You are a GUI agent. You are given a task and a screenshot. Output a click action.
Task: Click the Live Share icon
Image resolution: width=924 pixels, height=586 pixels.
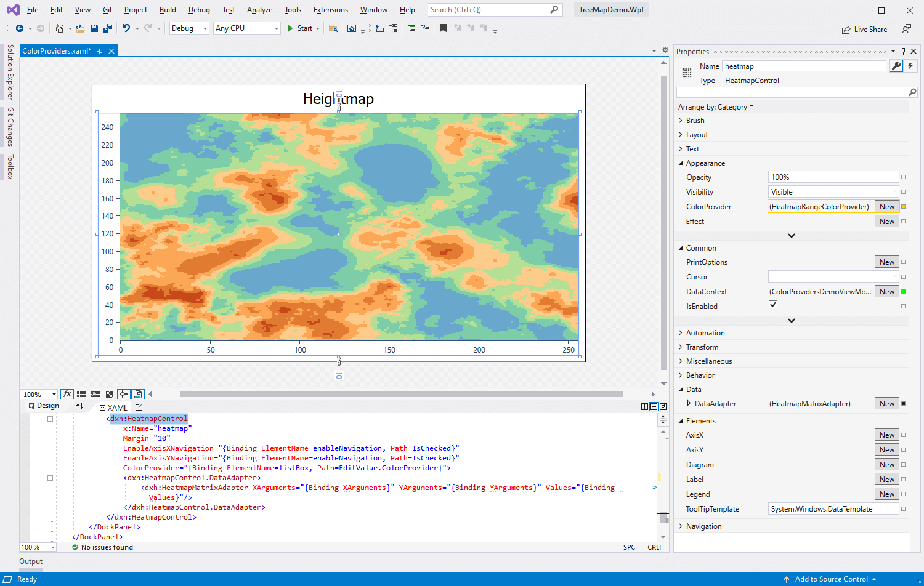(846, 30)
